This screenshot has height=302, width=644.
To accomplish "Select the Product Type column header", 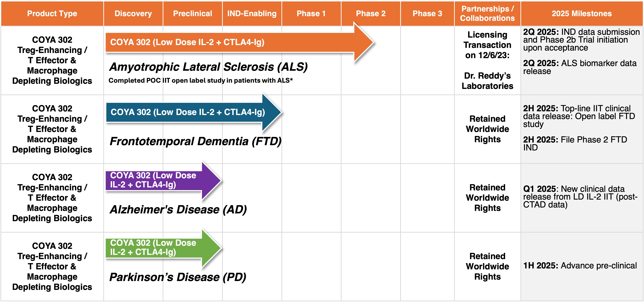I will 52,14.
